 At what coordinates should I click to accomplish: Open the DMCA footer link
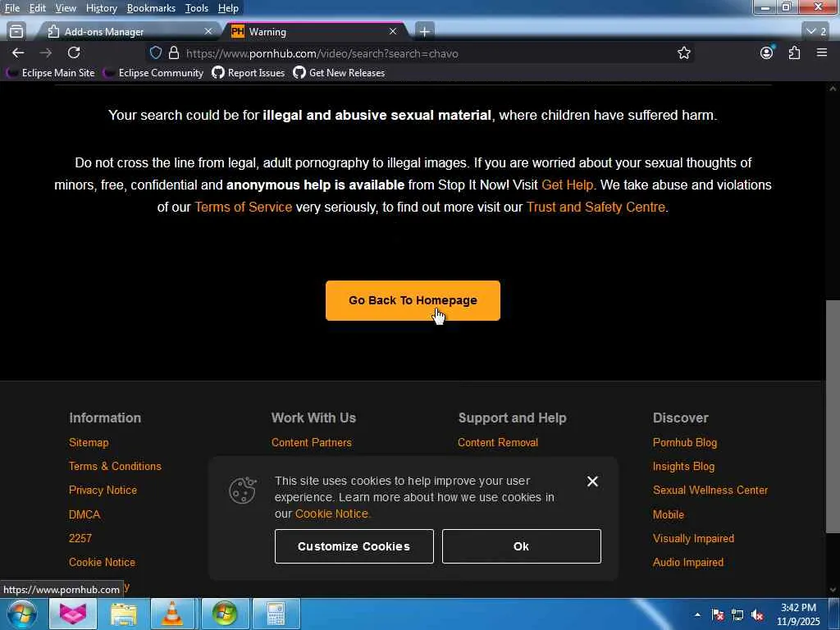coord(84,514)
